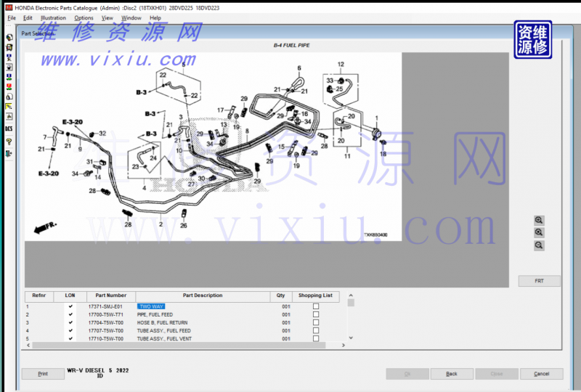
Task: Click parts list scroll up arrow
Action: pyautogui.click(x=351, y=295)
